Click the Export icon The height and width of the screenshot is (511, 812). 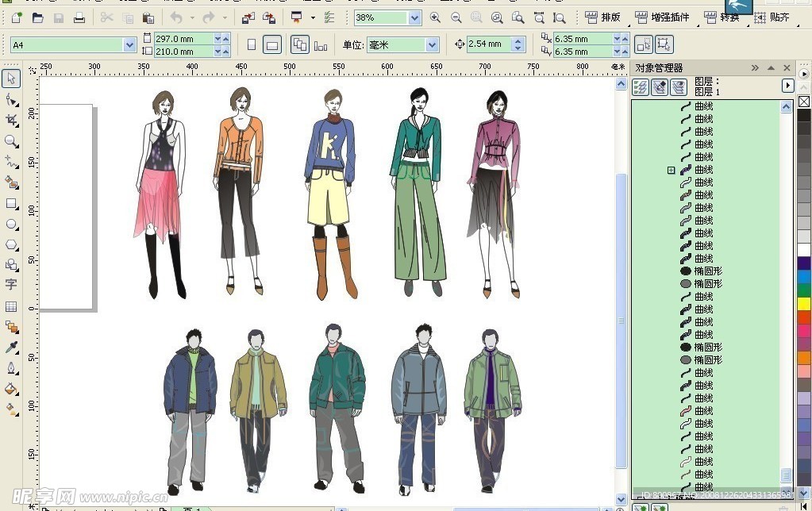tap(269, 18)
